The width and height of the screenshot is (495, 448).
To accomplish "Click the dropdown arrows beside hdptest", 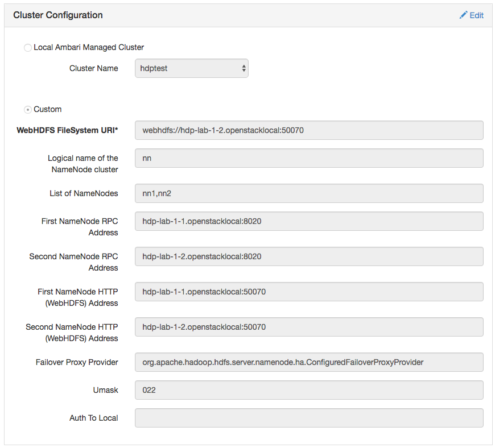I will (244, 68).
